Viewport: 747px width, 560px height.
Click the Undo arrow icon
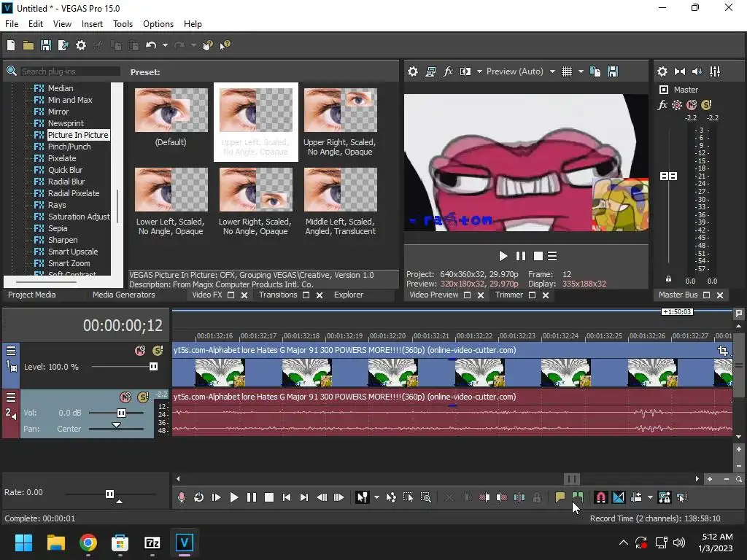coord(151,45)
